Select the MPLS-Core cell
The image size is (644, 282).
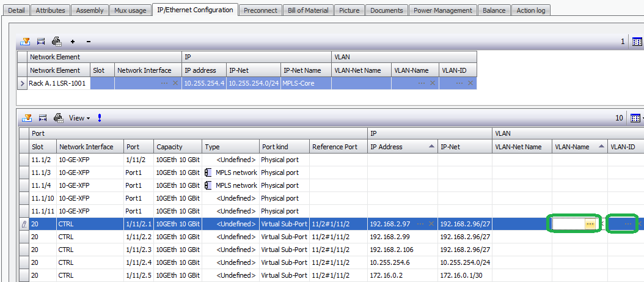click(x=306, y=83)
